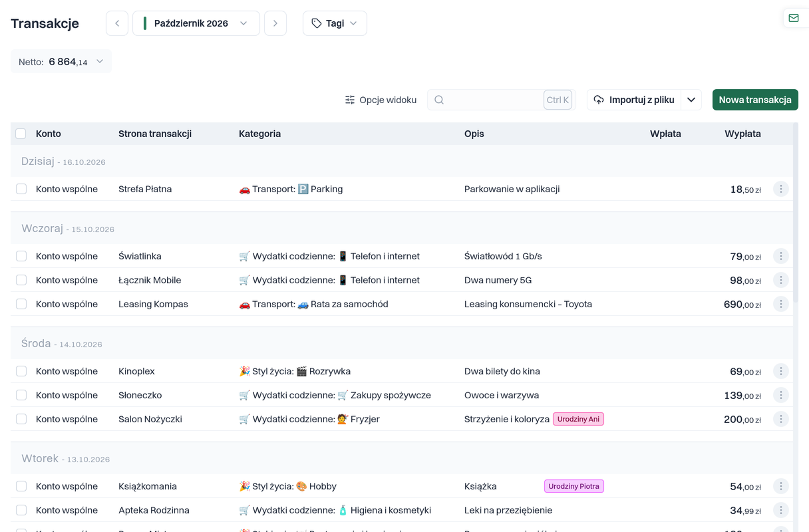
Task: Click the Opcje widoku sliders icon
Action: point(350,100)
